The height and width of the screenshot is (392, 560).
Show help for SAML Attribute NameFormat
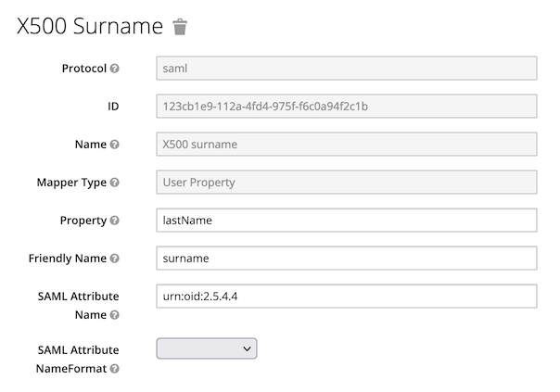click(x=114, y=369)
